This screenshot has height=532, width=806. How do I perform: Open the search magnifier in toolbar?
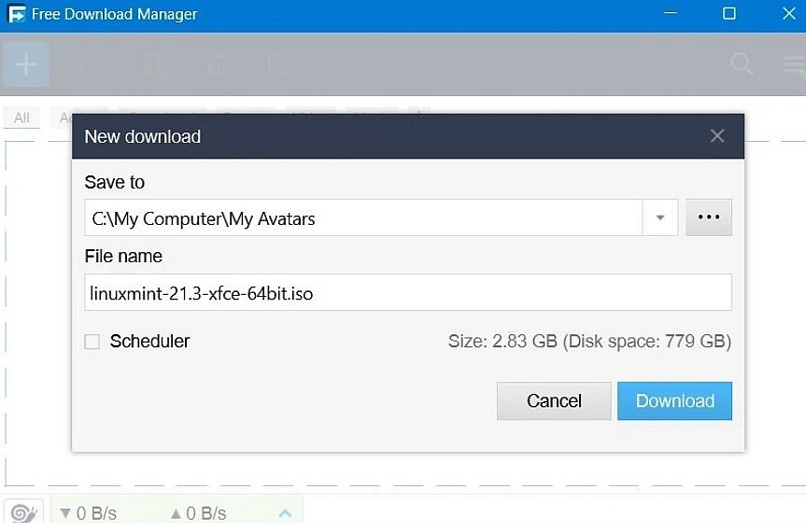point(742,64)
